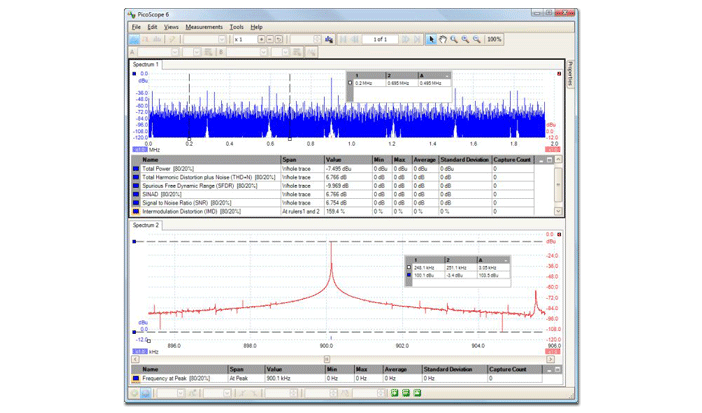Click the '900.1 kHz' value cell
Viewport: 702px width, 413px height.
tap(295, 379)
